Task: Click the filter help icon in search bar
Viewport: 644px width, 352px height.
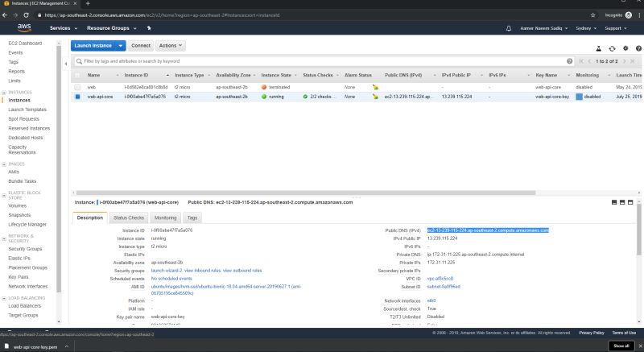Action: point(570,61)
